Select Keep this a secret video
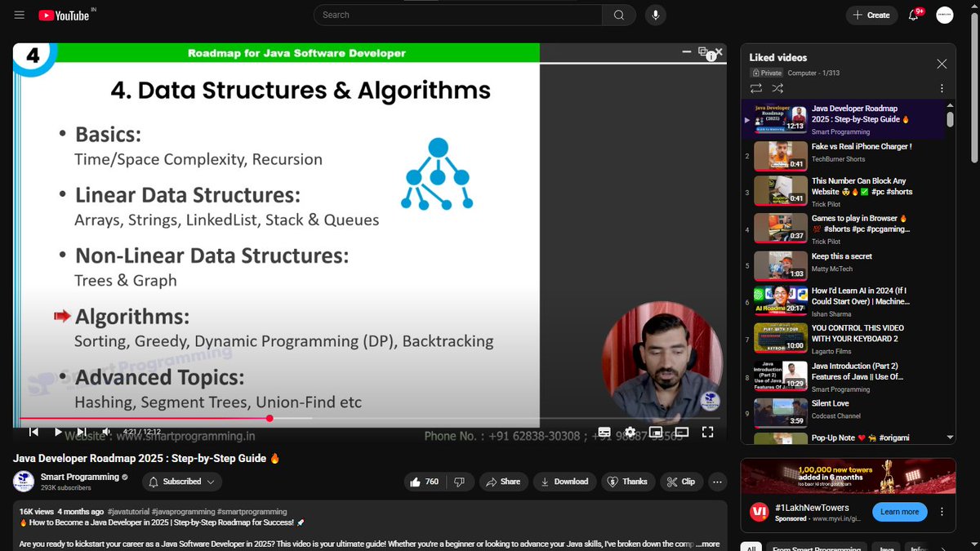This screenshot has height=551, width=980. coord(842,266)
